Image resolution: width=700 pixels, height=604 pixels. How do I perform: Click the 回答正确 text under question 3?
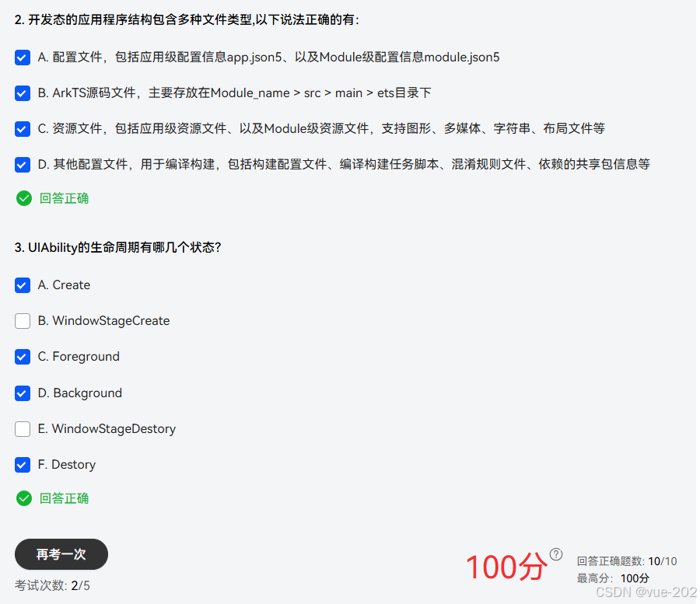(x=64, y=498)
